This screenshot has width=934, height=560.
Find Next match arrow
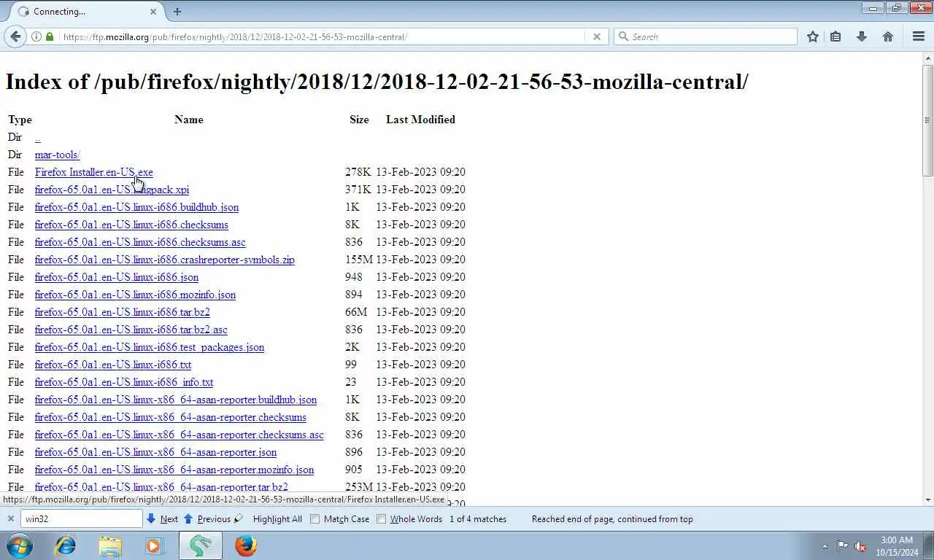coord(163,519)
